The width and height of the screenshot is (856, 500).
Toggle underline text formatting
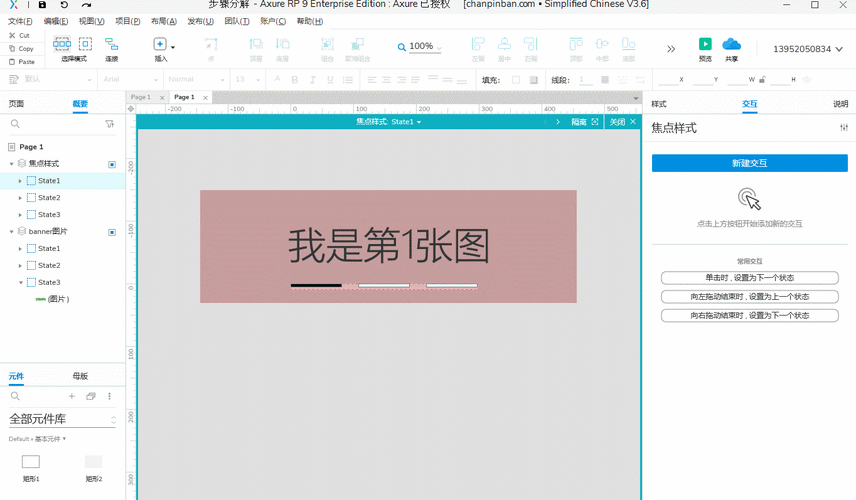coord(330,80)
